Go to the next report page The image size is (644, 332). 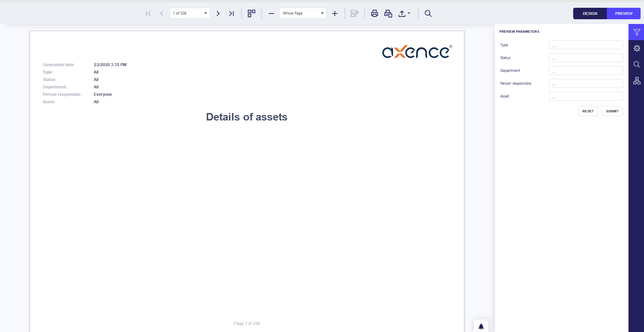[x=218, y=13]
